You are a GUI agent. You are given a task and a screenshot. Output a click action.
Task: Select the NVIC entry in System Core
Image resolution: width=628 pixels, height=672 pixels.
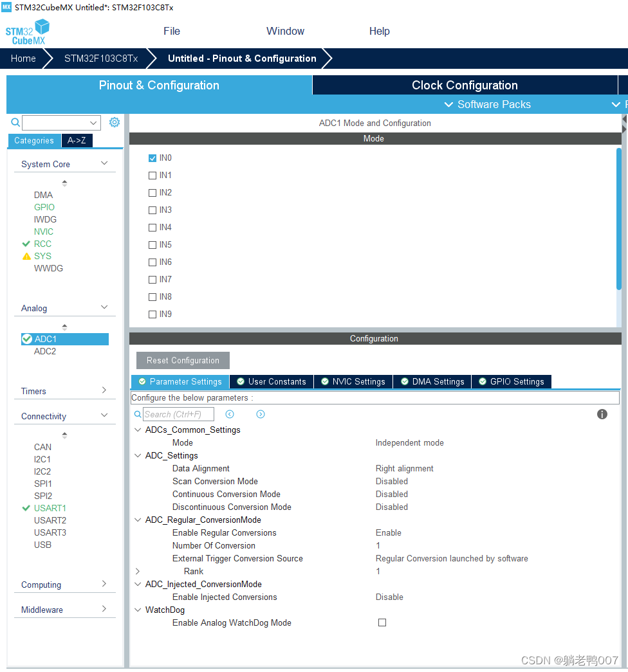44,232
